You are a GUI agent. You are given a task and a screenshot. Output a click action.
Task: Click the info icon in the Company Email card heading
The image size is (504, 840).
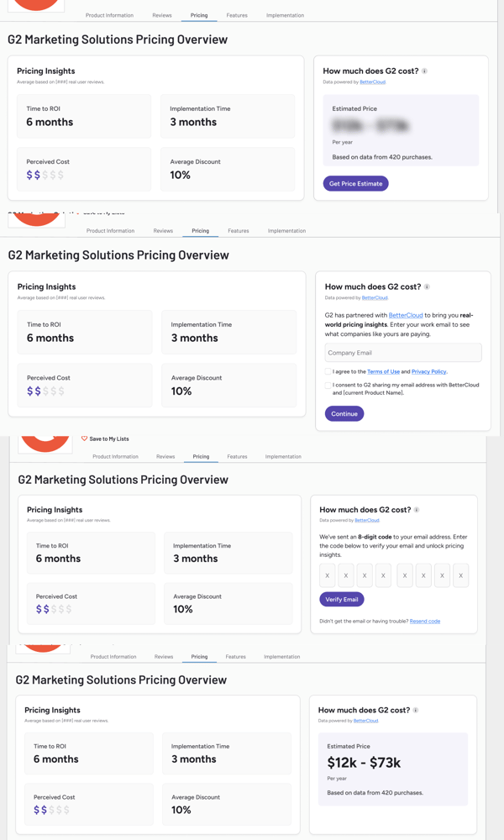[427, 287]
